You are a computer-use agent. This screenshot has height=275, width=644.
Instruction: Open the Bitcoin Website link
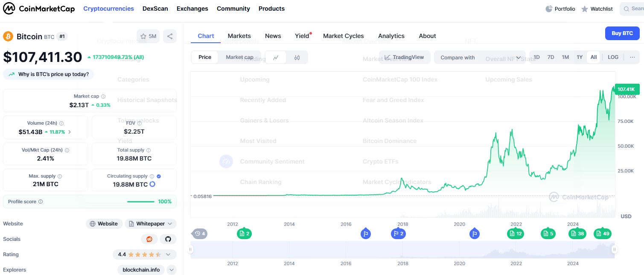pyautogui.click(x=104, y=224)
